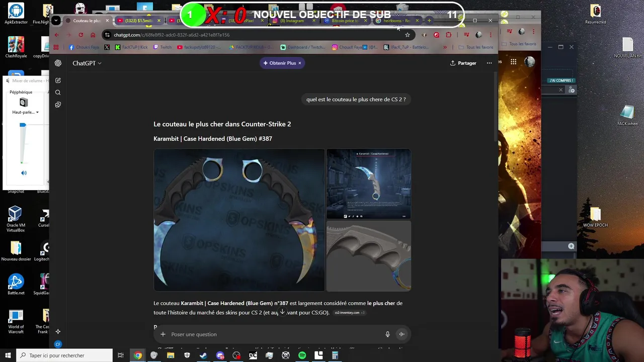644x362 pixels.
Task: Click the Partager share button
Action: [463, 63]
